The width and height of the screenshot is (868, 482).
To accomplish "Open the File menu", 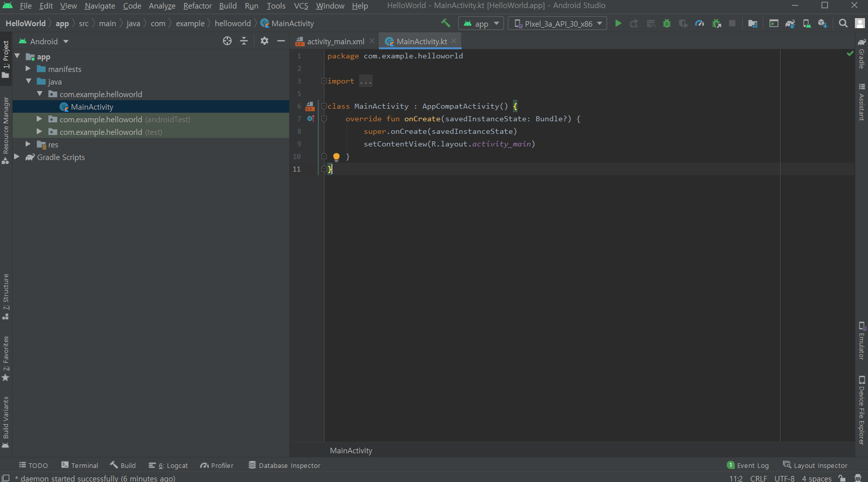I will coord(26,6).
